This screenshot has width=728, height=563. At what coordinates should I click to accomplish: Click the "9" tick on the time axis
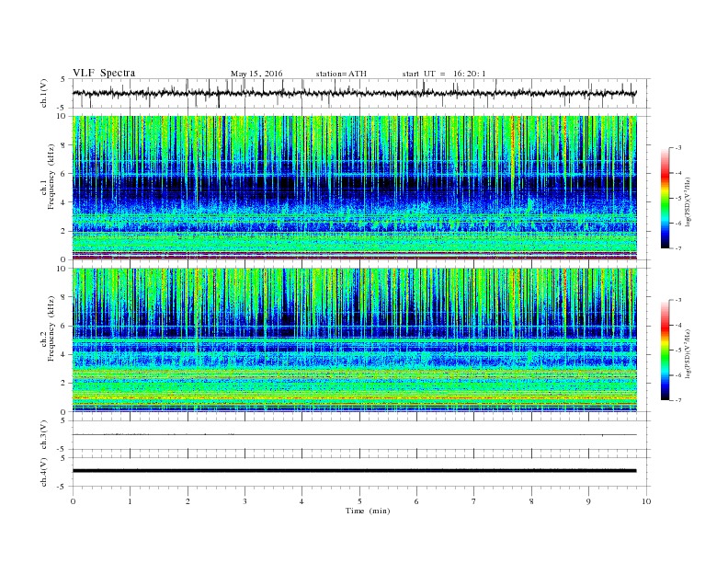click(588, 501)
